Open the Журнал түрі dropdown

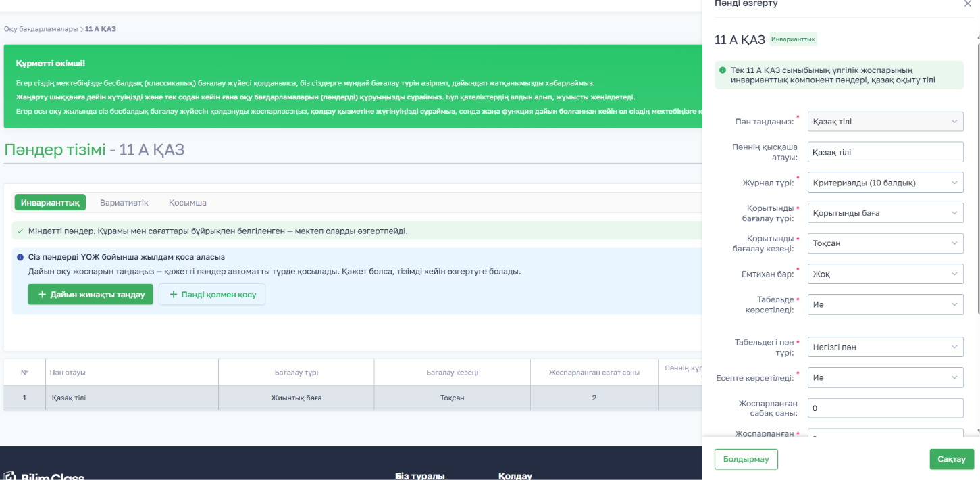pos(885,183)
